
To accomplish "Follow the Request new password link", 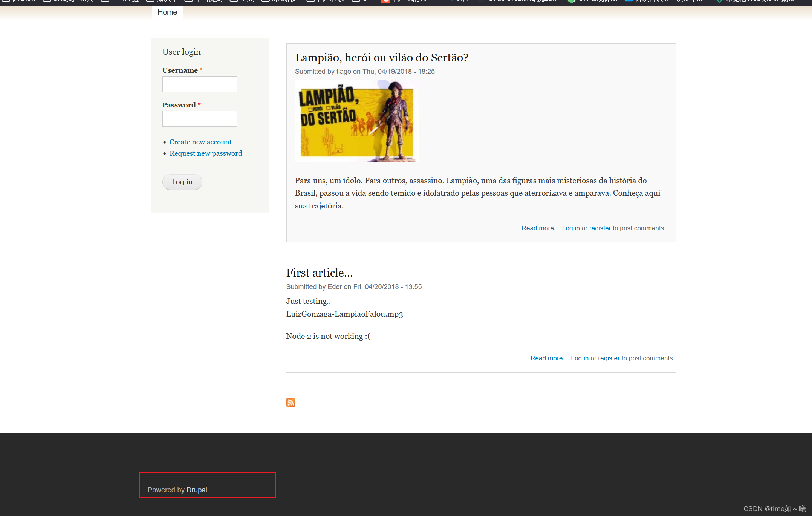I will 206,153.
